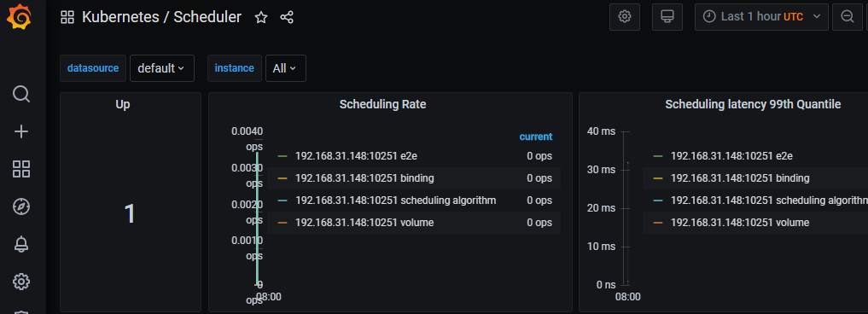Open the Dashboards grid icon in sidebar

[21, 169]
